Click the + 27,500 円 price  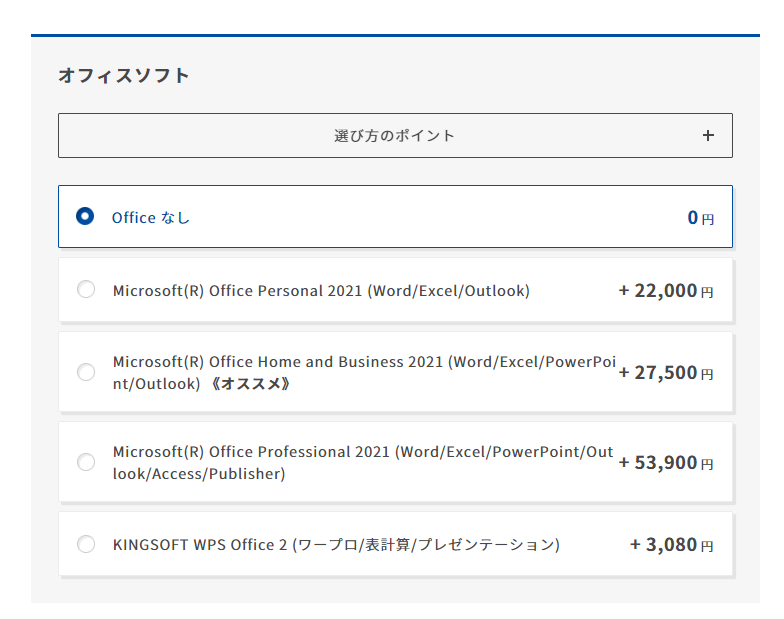(666, 372)
